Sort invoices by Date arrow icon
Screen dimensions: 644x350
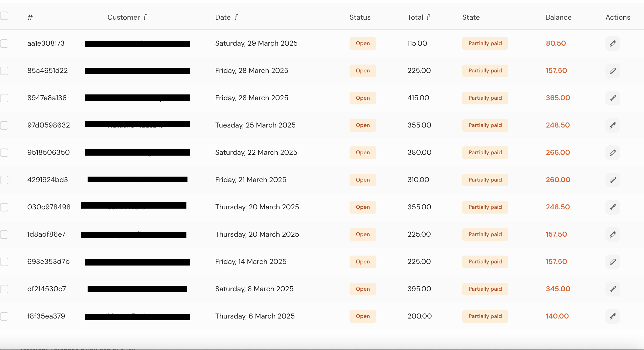(x=236, y=17)
